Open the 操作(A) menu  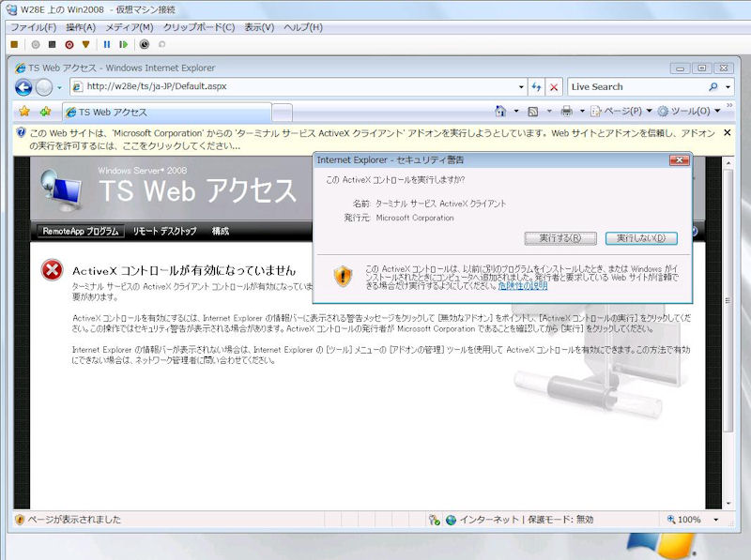(x=81, y=27)
